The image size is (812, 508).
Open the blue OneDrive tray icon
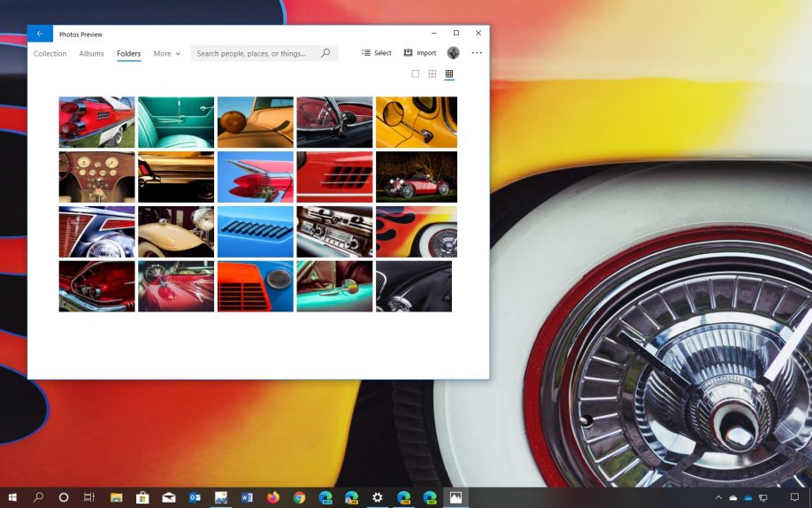747,498
